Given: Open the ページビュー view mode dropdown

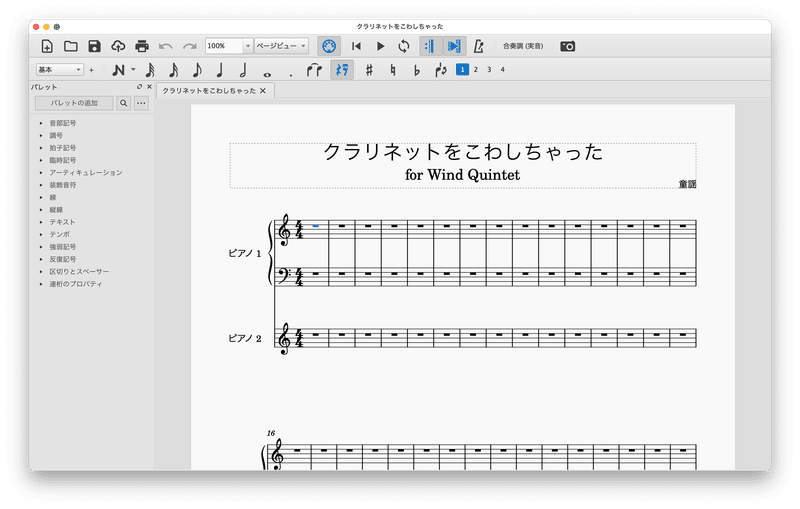Looking at the screenshot, I should click(281, 46).
